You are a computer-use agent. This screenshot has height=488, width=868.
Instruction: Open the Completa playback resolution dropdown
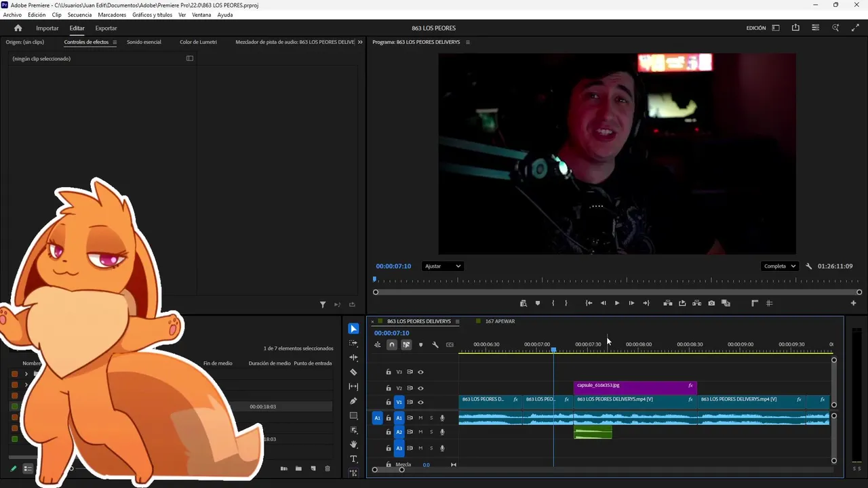pyautogui.click(x=780, y=266)
